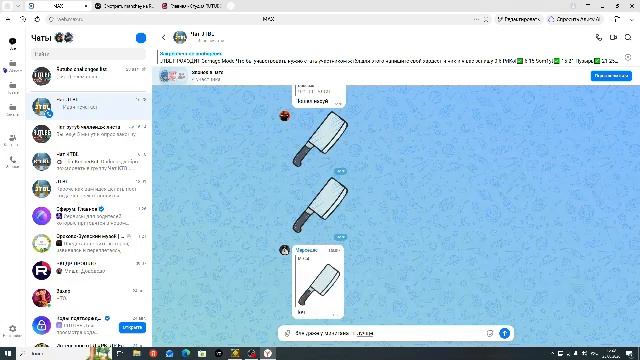This screenshot has height=360, width=640.
Task: Open the all-chats icon in the left sidebar
Action: (x=13, y=42)
